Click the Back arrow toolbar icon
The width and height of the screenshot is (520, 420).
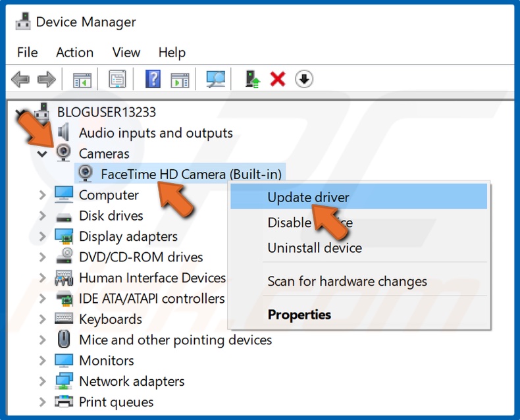coord(20,79)
